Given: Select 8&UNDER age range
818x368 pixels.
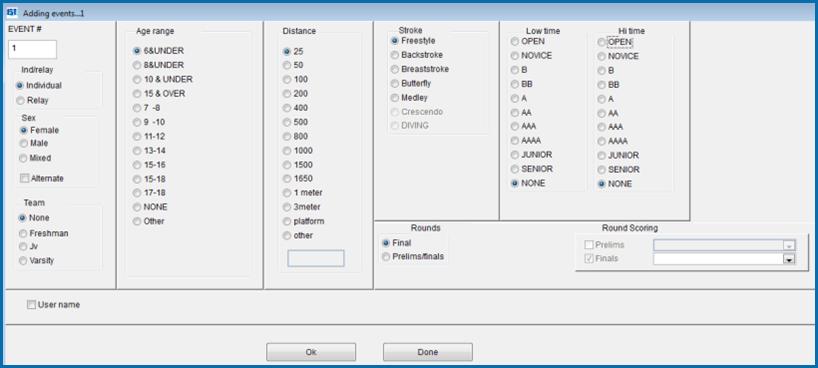Looking at the screenshot, I should [159, 65].
